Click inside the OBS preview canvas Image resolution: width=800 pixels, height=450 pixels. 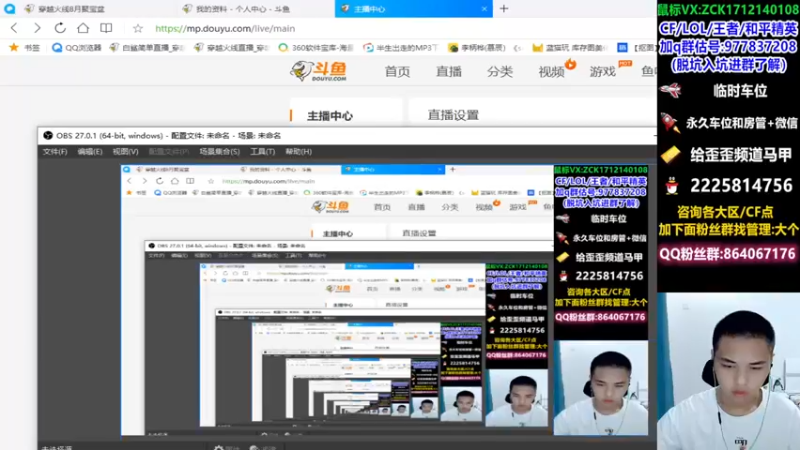(x=385, y=300)
